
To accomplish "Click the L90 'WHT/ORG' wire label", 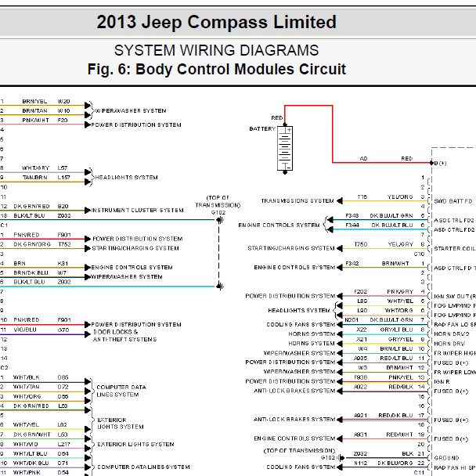I will [399, 311].
